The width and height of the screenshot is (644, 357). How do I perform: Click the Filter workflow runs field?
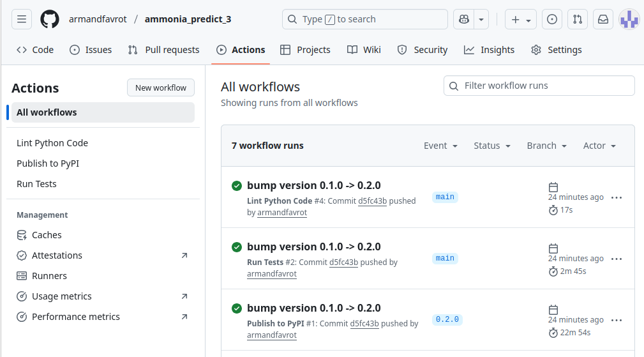tap(539, 86)
